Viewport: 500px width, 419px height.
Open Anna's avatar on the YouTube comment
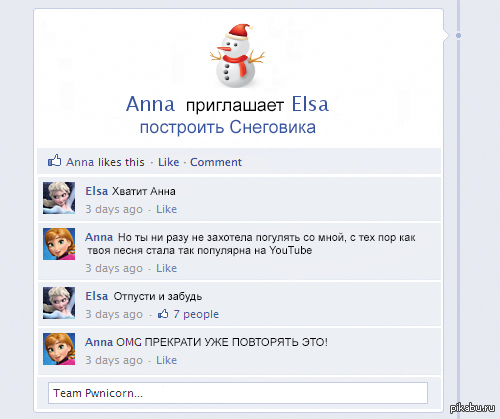[59, 244]
